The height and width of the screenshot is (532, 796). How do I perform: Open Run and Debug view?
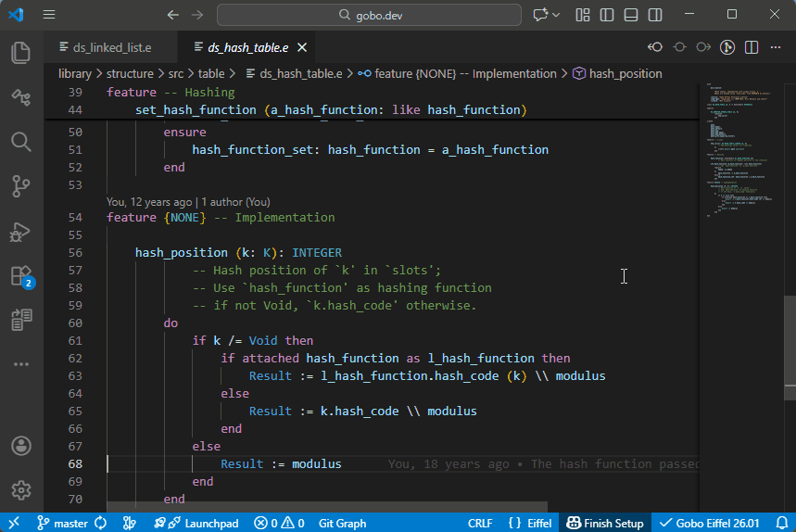pyautogui.click(x=20, y=232)
